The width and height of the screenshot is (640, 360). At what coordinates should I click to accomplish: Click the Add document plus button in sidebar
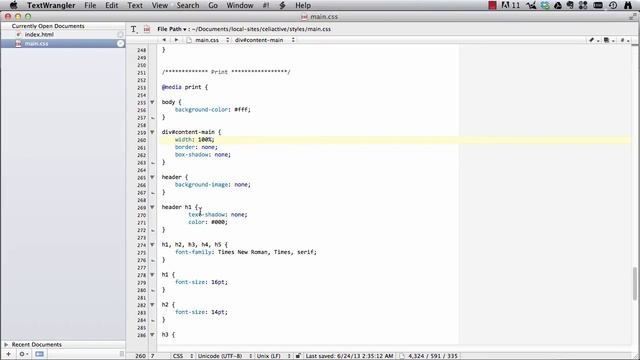click(8, 354)
